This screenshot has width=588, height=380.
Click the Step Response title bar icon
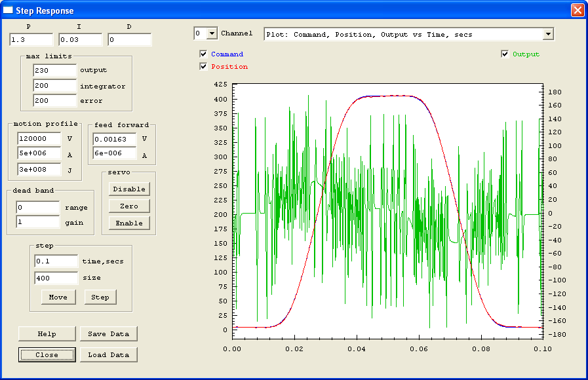click(9, 10)
